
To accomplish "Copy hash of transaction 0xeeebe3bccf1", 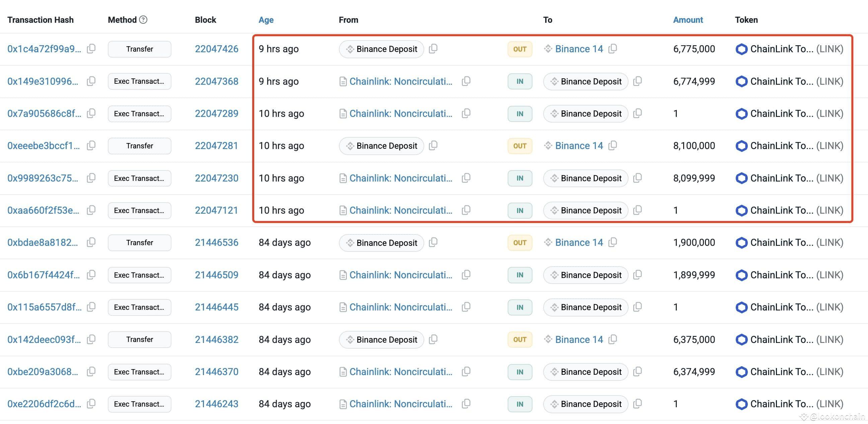I will point(91,146).
